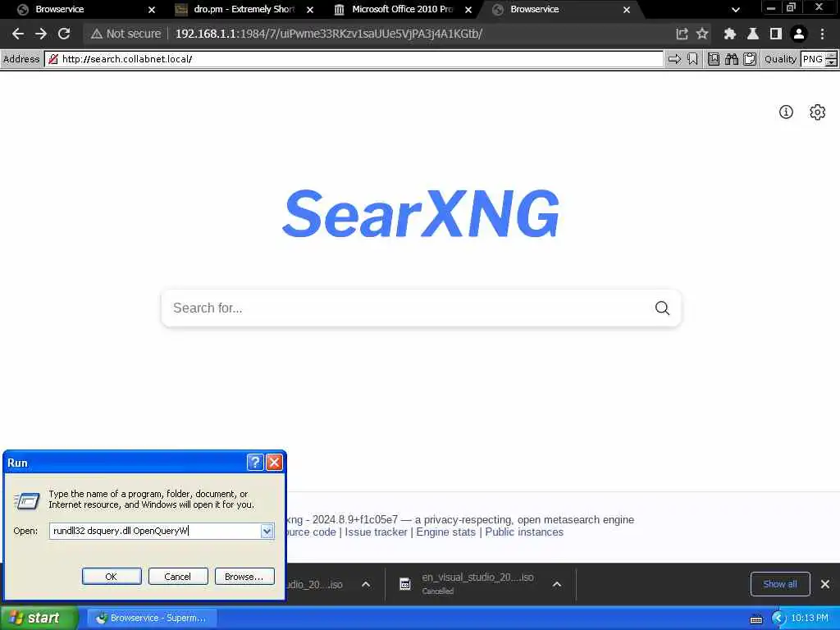
Task: Click the Run dialog Open text field
Action: (155, 531)
